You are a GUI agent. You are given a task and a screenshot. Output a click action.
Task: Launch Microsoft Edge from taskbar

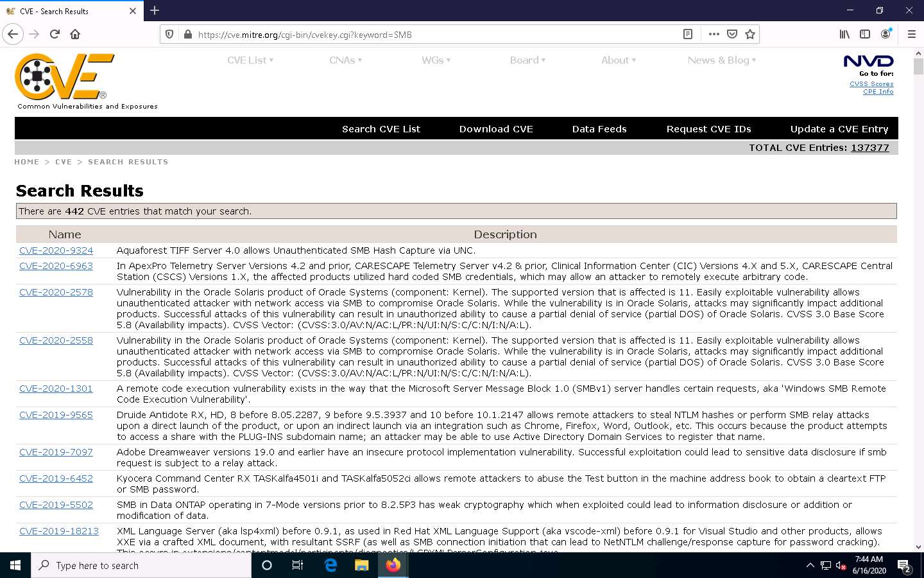[330, 565]
